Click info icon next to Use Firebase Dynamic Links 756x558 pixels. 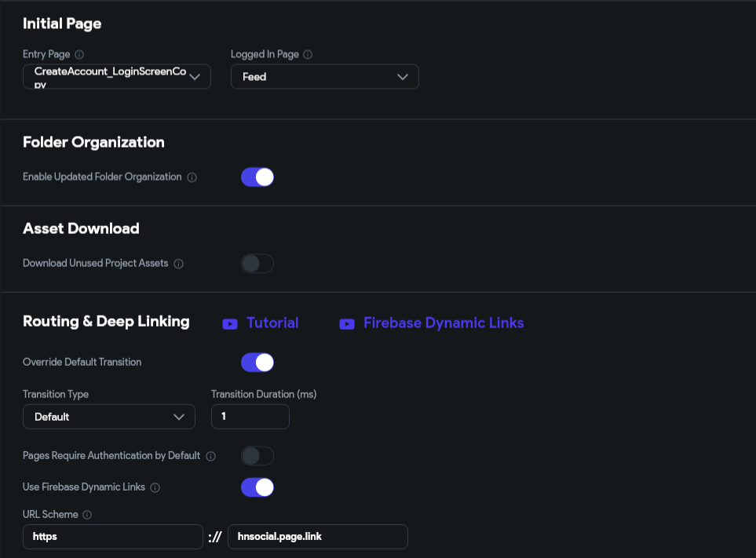[x=155, y=487]
